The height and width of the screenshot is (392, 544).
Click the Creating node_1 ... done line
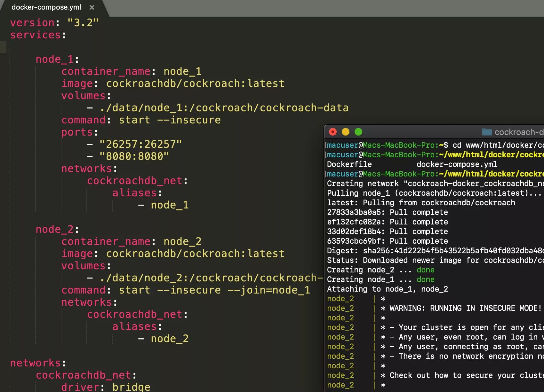pos(381,279)
